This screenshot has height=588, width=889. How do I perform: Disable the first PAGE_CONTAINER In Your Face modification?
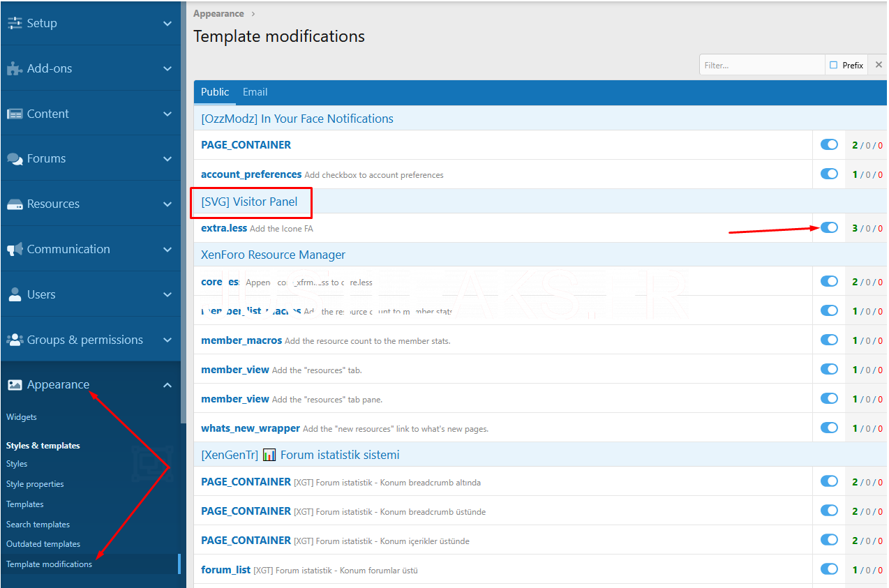pyautogui.click(x=829, y=144)
